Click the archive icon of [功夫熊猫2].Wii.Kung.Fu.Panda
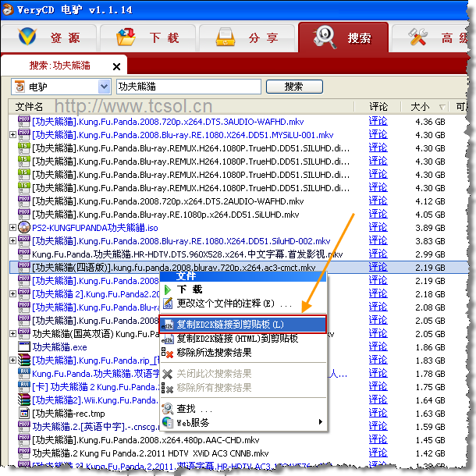This screenshot has height=476, width=476. [x=24, y=400]
